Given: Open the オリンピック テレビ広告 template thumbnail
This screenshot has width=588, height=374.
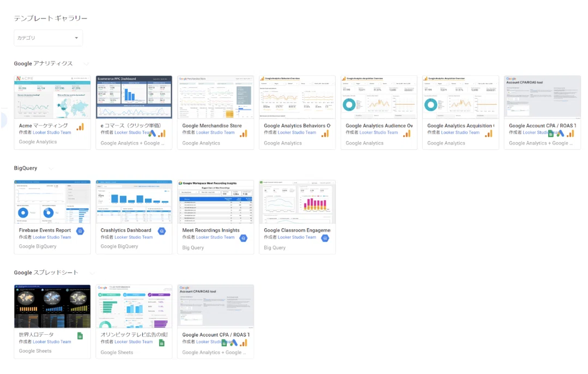Looking at the screenshot, I should click(x=134, y=306).
